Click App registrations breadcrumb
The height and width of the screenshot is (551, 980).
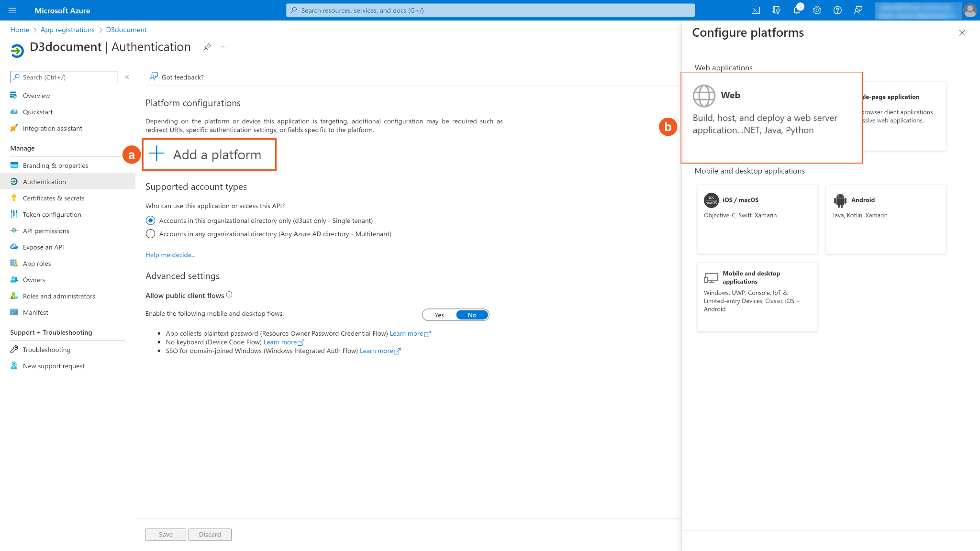67,30
